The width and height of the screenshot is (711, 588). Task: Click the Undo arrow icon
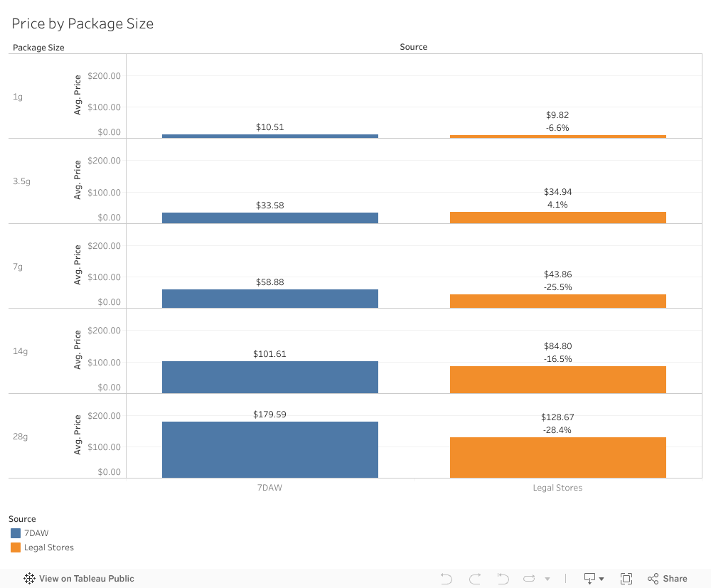pos(447,579)
